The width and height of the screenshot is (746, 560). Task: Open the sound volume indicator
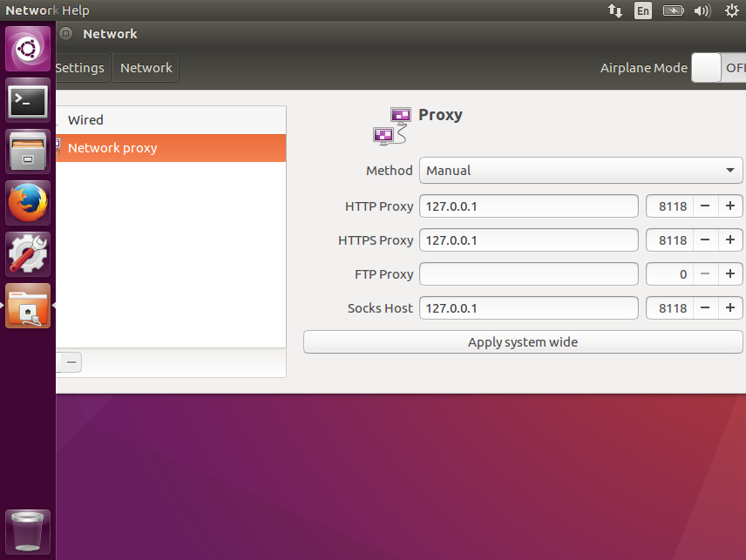[702, 10]
